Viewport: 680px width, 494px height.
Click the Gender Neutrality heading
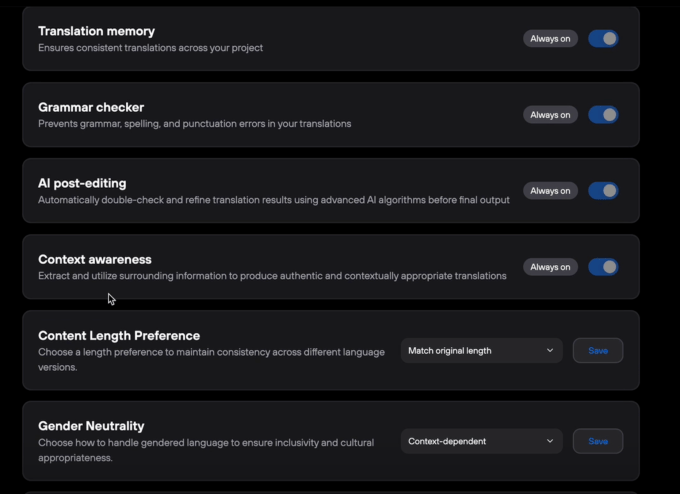91,426
